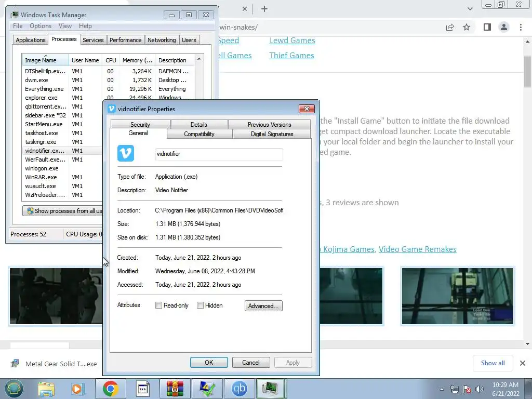Viewport: 532px width, 399px height.
Task: Switch to the Networking tab
Action: click(x=162, y=40)
